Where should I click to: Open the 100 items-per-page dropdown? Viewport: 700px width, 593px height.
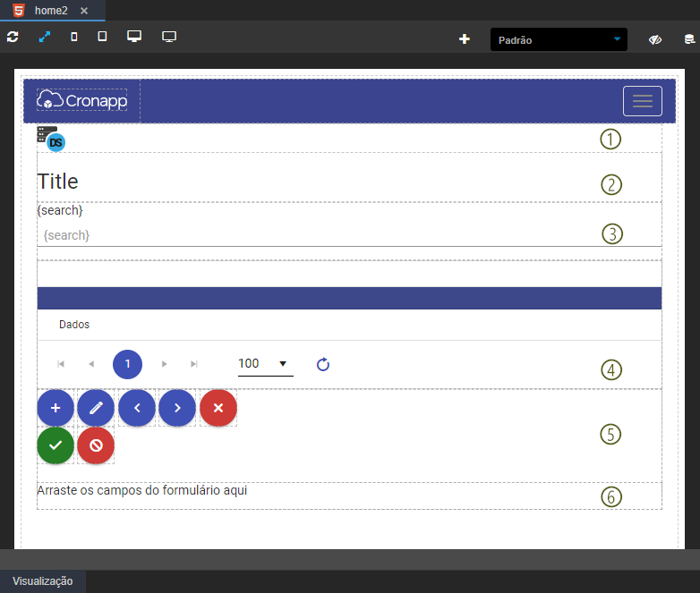pos(265,364)
